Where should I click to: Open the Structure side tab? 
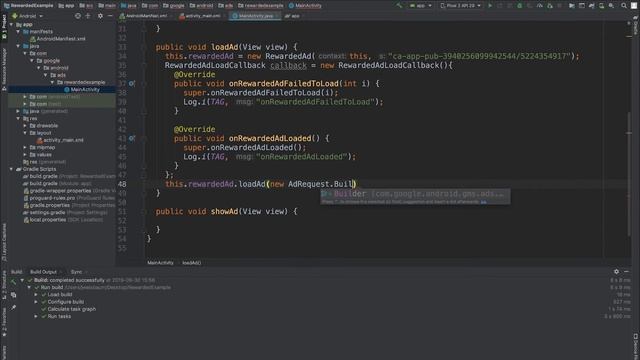(x=4, y=284)
